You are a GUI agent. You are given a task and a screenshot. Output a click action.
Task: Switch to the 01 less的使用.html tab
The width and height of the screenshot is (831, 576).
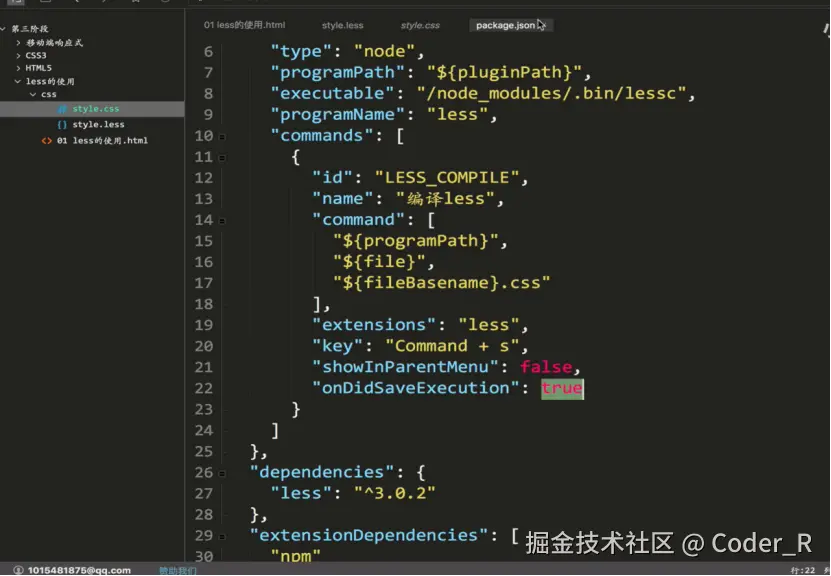pyautogui.click(x=244, y=25)
